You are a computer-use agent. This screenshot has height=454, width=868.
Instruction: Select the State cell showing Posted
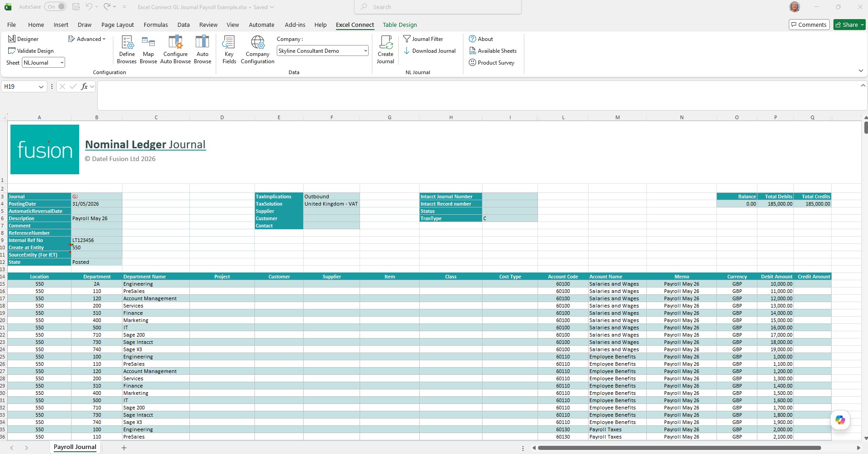(x=96, y=262)
